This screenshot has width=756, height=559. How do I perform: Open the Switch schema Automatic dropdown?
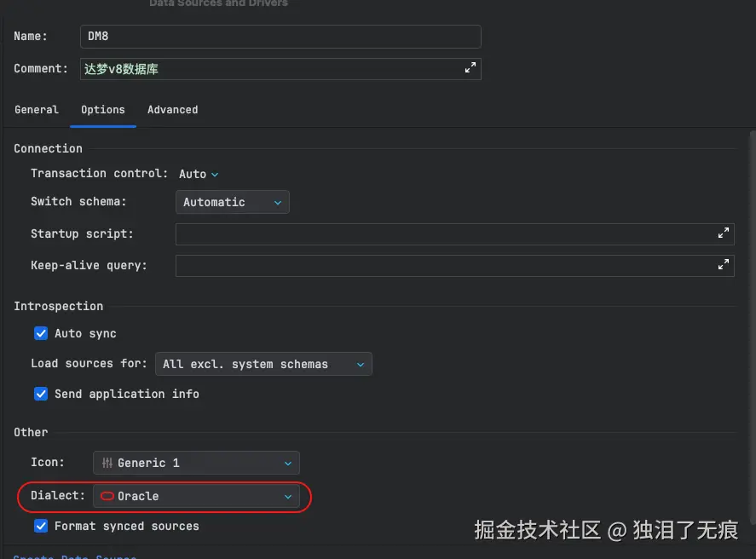(233, 202)
